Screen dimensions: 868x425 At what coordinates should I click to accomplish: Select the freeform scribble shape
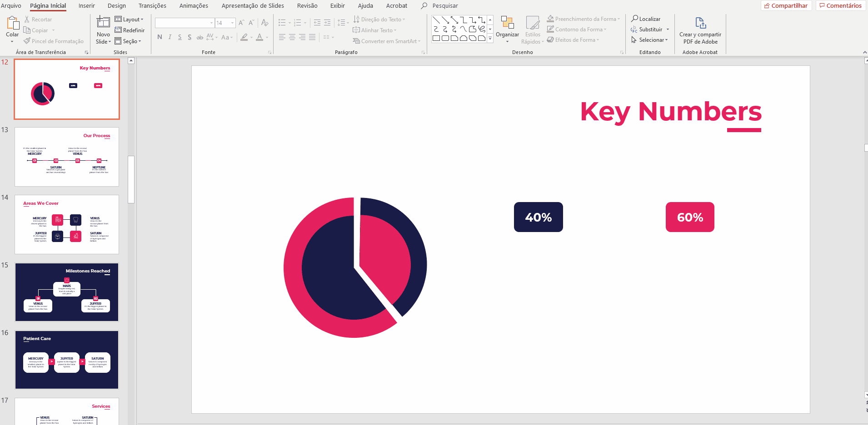[x=482, y=29]
